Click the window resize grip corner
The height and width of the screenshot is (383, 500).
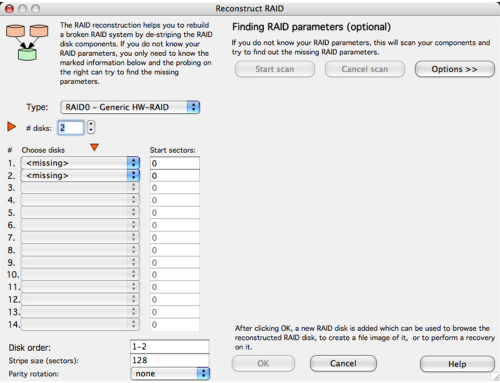pos(496,377)
